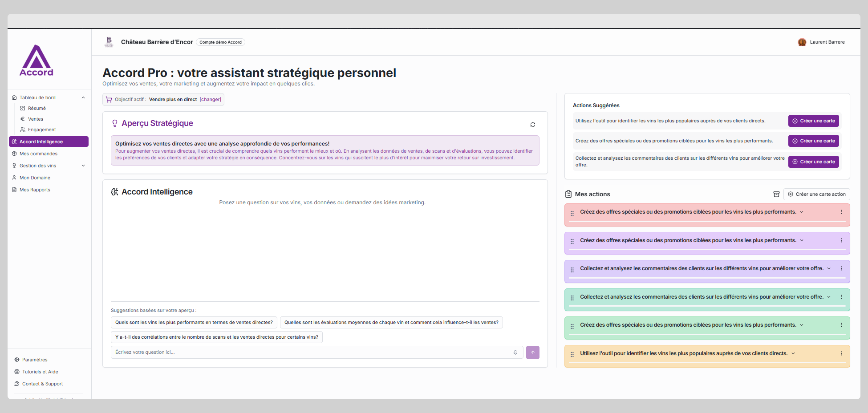Collapse the Tableau de bord section
868x413 pixels.
[x=83, y=97]
